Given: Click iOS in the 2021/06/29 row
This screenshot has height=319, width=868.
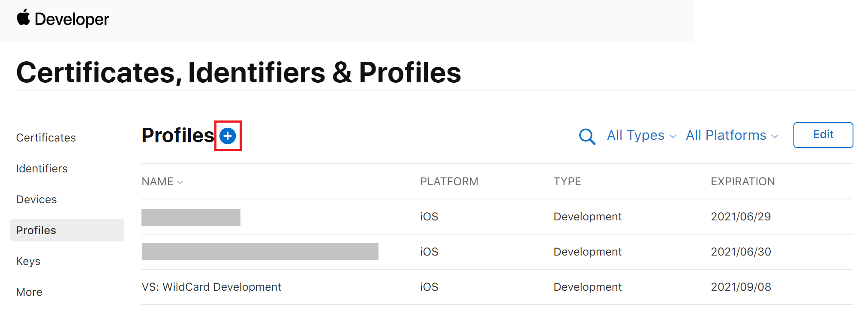Looking at the screenshot, I should 429,217.
